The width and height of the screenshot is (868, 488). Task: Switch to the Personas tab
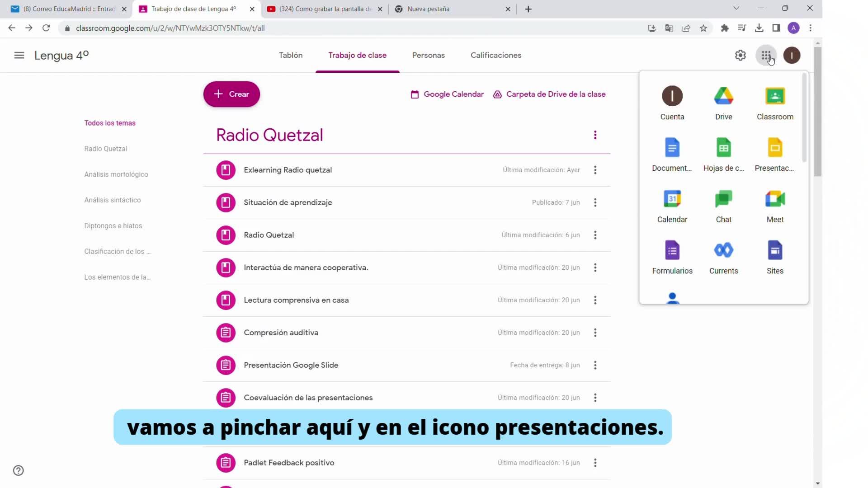[x=428, y=55]
